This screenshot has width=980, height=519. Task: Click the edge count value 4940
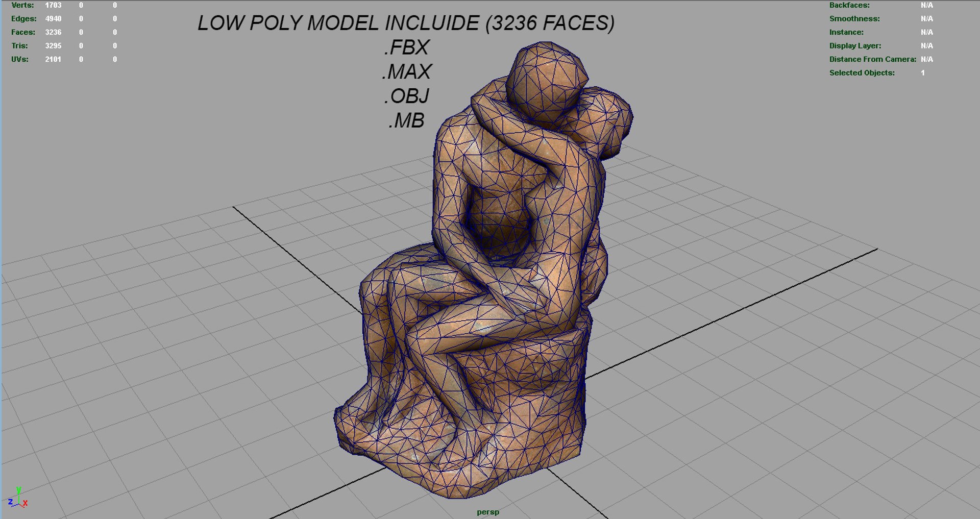click(x=53, y=19)
